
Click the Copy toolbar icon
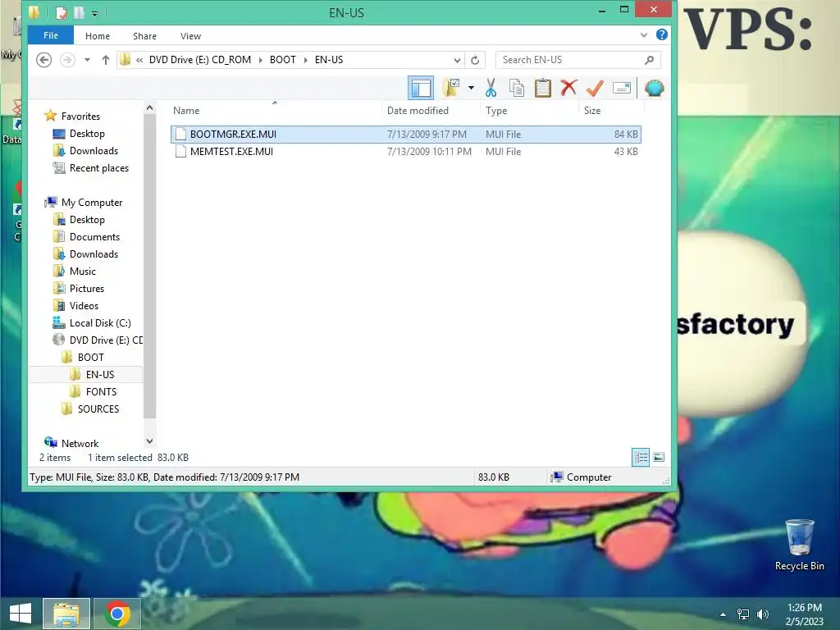tap(517, 88)
